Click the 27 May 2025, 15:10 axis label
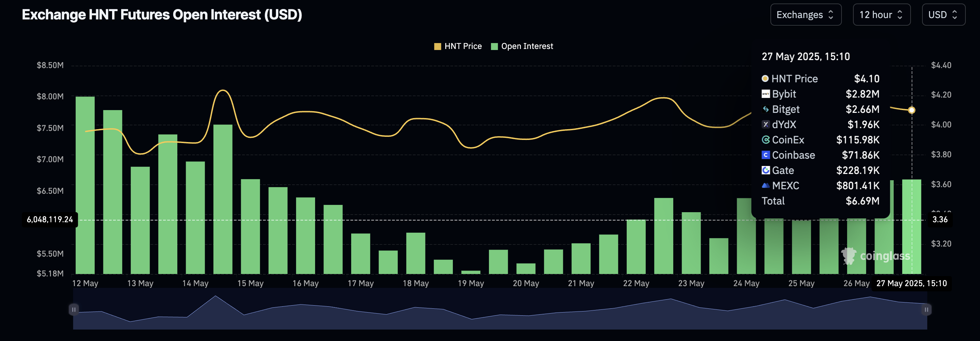 [x=912, y=283]
